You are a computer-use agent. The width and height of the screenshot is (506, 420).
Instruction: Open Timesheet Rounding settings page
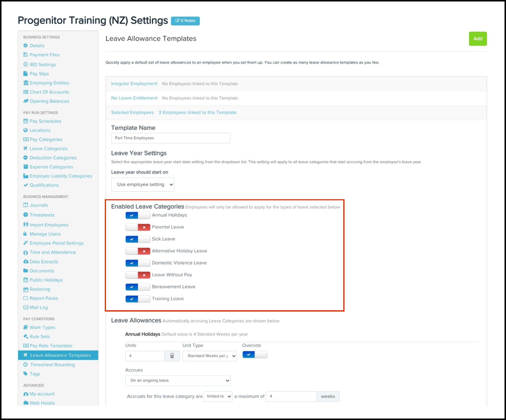(52, 365)
